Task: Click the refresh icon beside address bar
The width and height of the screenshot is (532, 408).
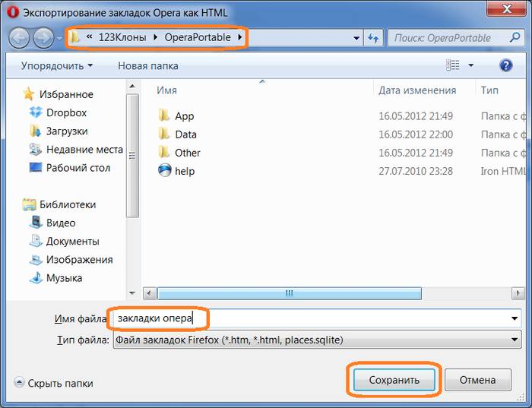Action: (373, 37)
